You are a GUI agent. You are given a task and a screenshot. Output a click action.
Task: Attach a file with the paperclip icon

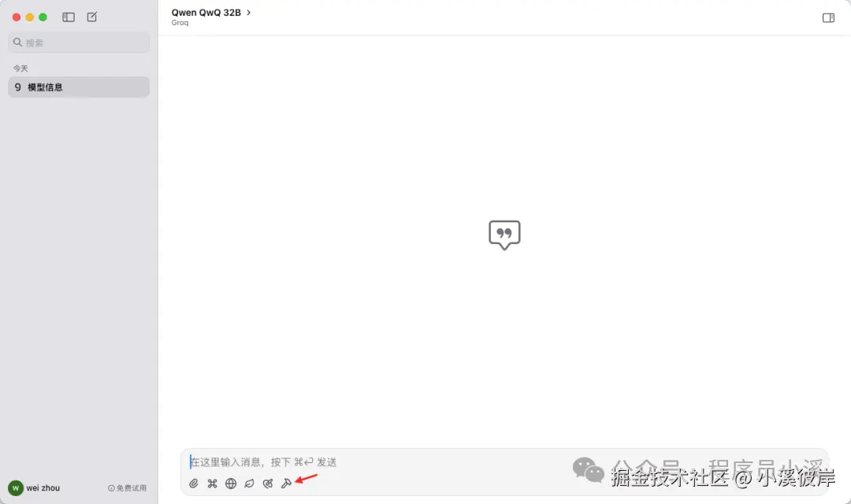(194, 484)
